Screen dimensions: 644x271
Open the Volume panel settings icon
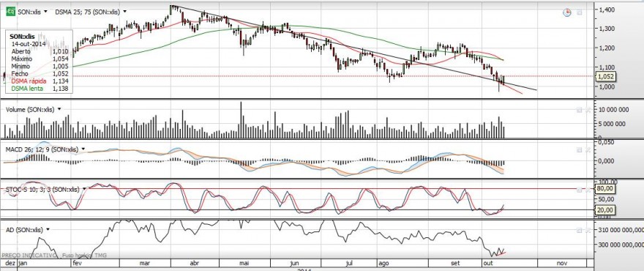click(x=579, y=110)
